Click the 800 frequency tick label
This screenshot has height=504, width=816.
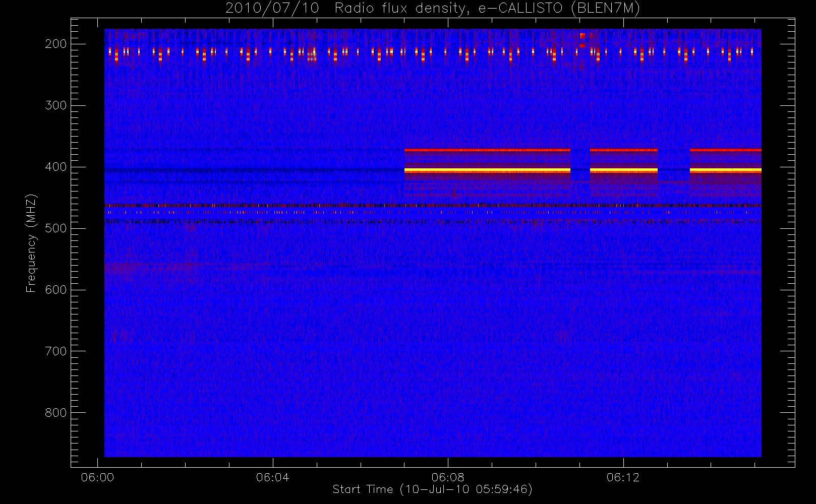tap(55, 413)
